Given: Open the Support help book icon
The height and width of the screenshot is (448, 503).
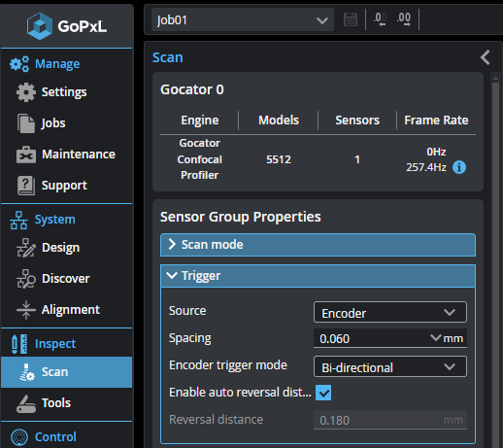Looking at the screenshot, I should click(x=26, y=186).
